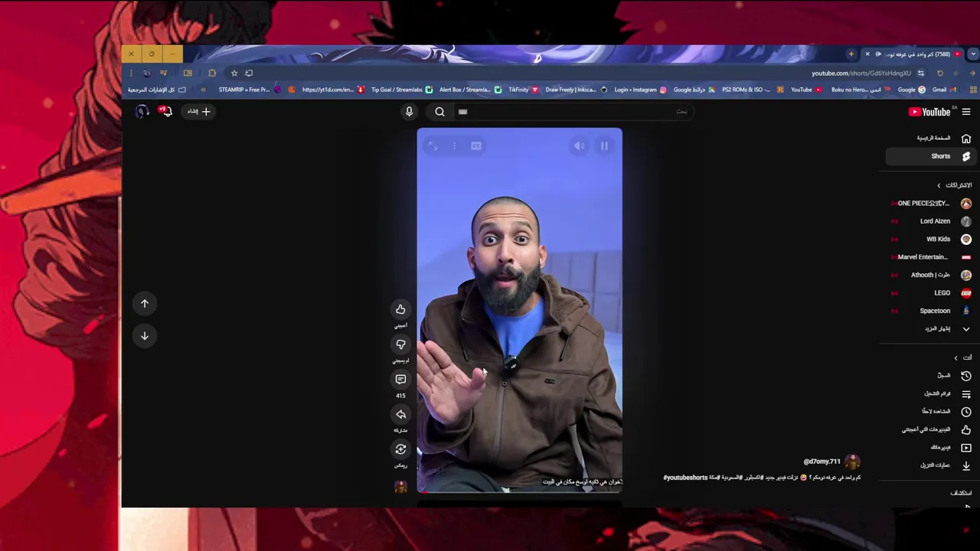Open the account avatar menu
Screen dimensions: 980x551
point(142,112)
